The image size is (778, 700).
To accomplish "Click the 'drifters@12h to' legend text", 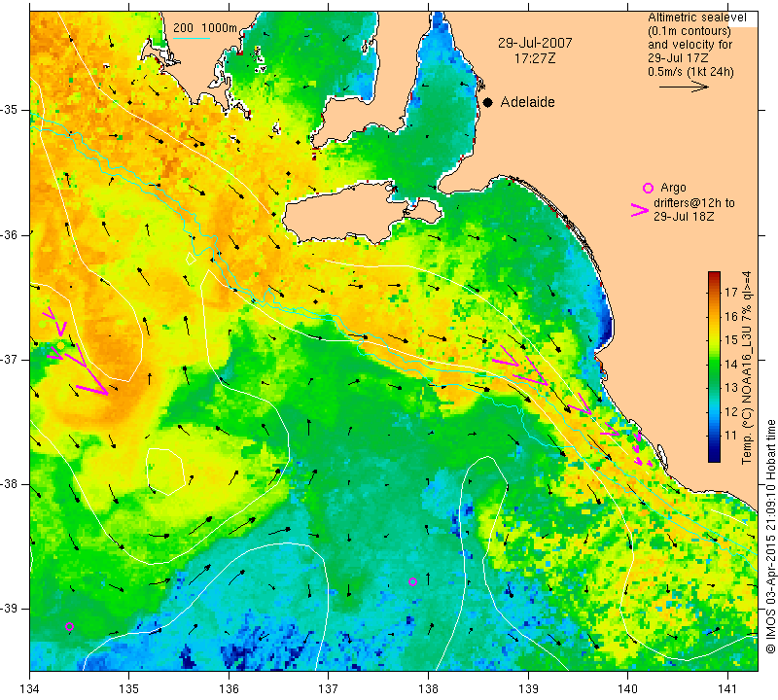I will [x=694, y=203].
